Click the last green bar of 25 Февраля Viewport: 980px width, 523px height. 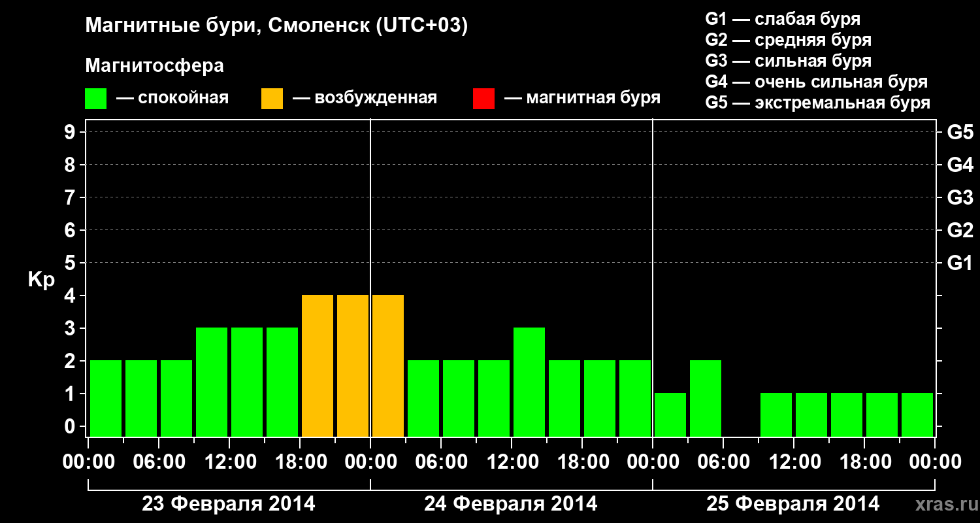tap(917, 414)
